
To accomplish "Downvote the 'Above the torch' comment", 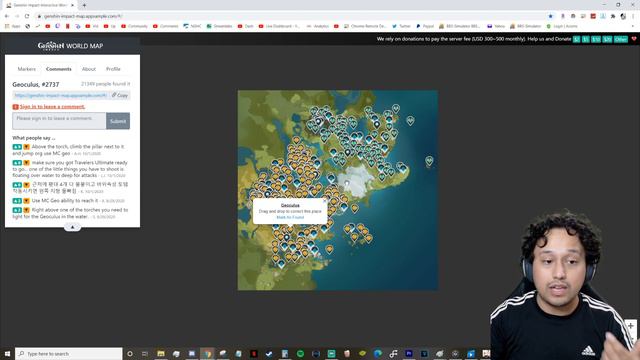I will pos(26,147).
